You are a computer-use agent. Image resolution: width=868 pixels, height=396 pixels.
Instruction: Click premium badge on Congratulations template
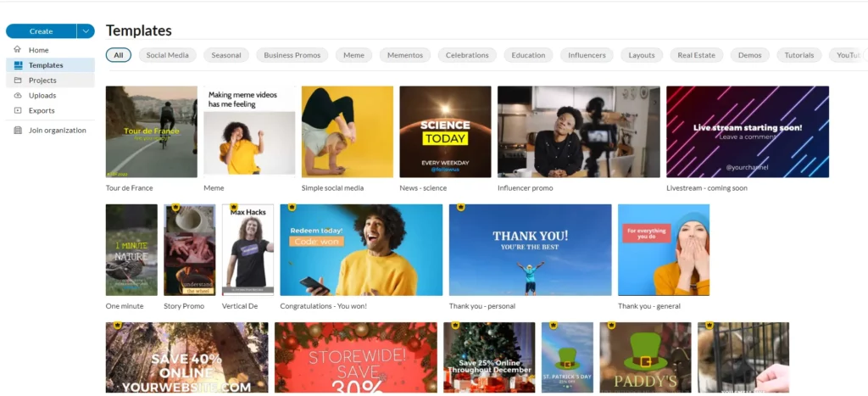point(292,207)
